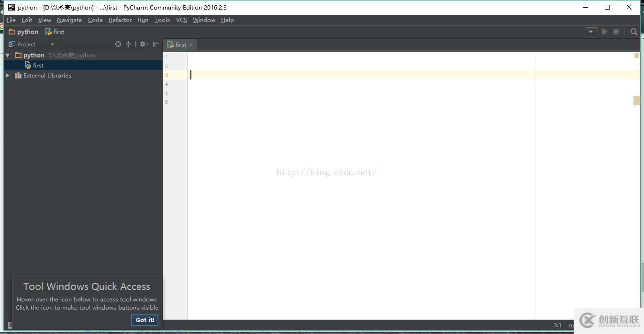
Task: Click the 3:1 cursor position indicator
Action: (x=557, y=325)
